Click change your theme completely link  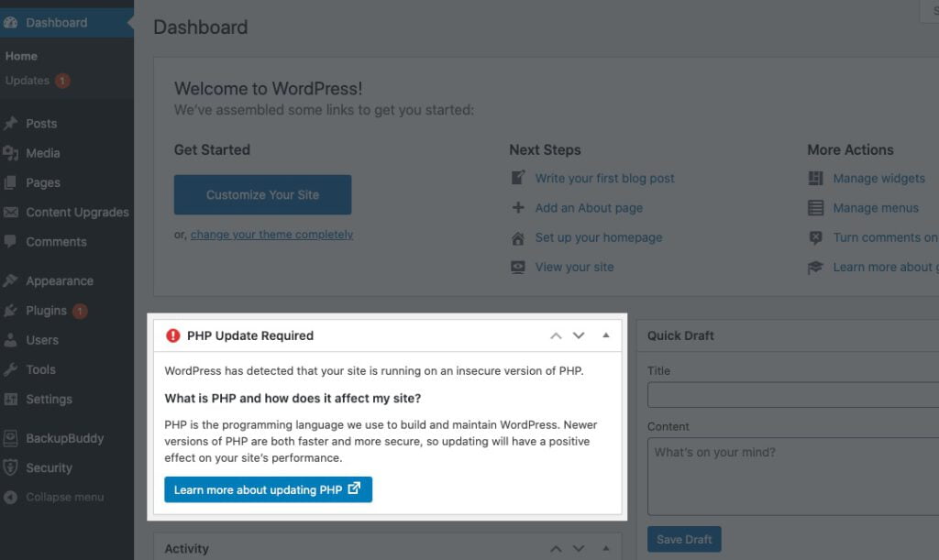click(x=271, y=235)
